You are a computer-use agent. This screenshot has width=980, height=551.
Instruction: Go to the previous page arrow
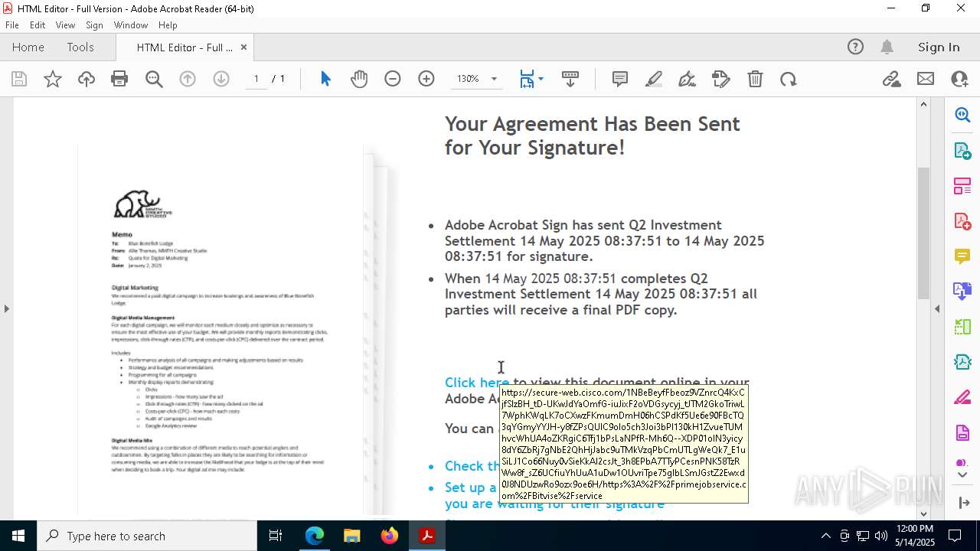click(x=188, y=79)
